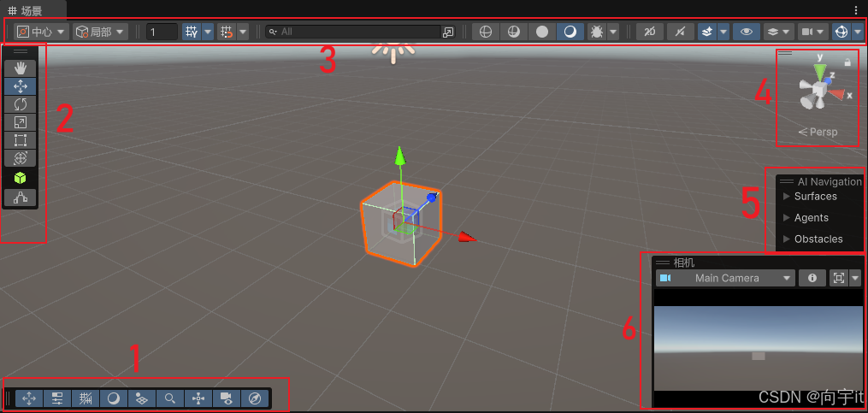Toggle grid visibility in the top toolbar
Viewport: 868px width, 413px height.
(x=192, y=32)
